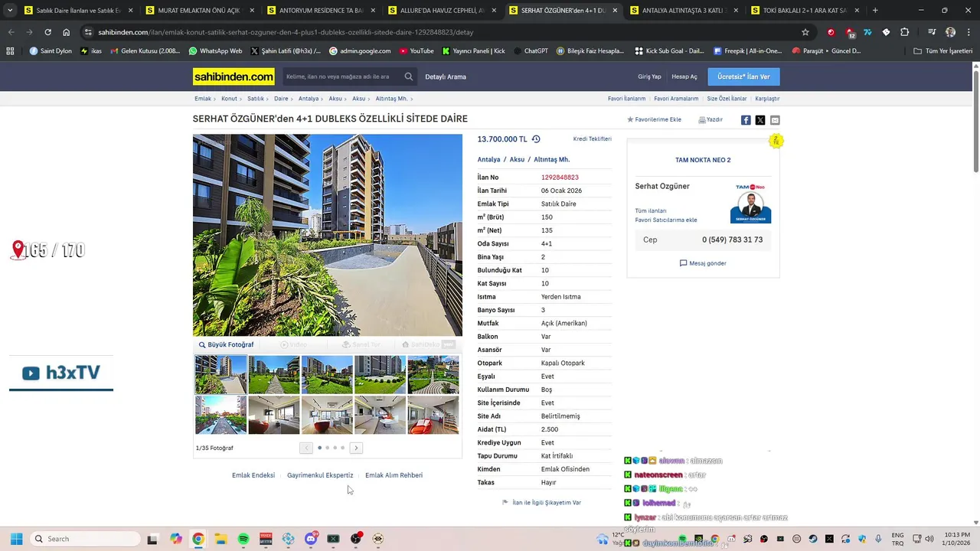This screenshot has width=980, height=551.
Task: Open Favori İlanlarım link
Action: point(626,99)
